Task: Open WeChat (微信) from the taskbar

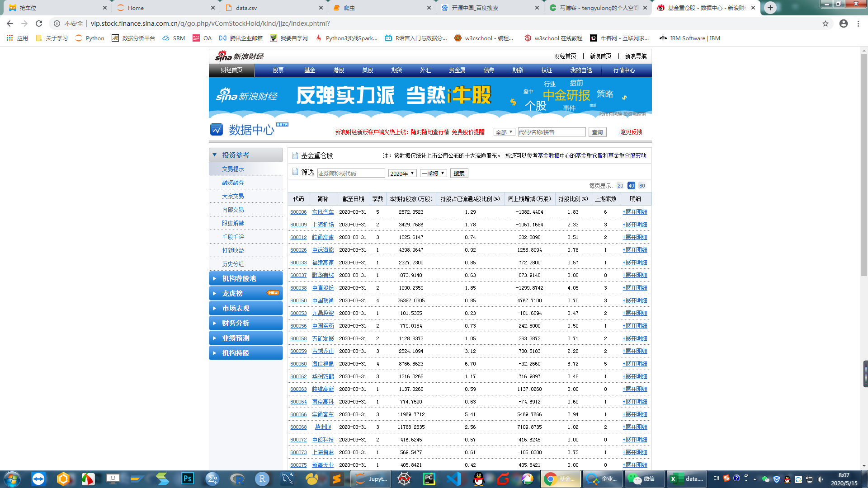Action: pos(644,479)
